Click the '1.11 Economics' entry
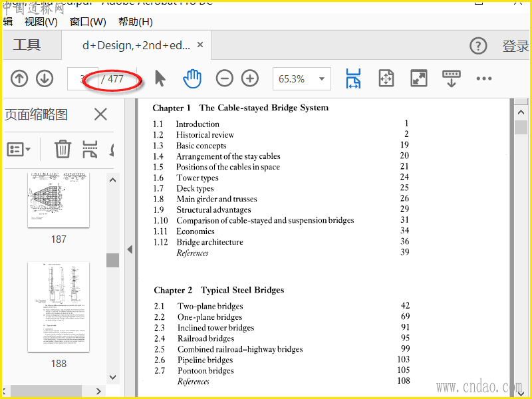Image resolution: width=532 pixels, height=399 pixels. (x=184, y=231)
